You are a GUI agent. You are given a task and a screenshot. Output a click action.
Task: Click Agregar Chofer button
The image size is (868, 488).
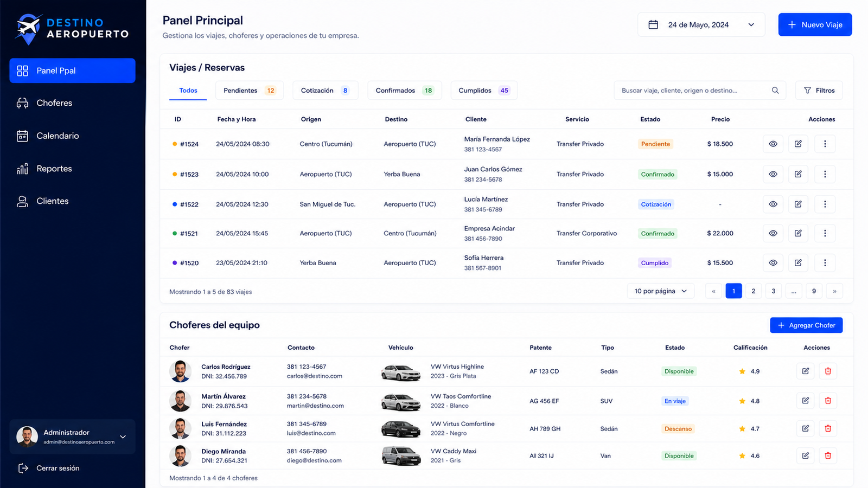(806, 325)
